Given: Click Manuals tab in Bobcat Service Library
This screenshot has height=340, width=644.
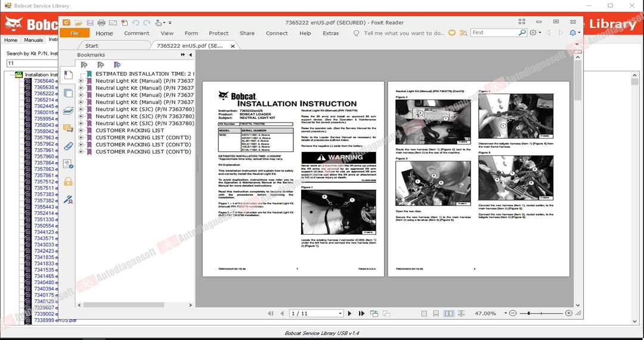Looking at the screenshot, I should click(33, 40).
